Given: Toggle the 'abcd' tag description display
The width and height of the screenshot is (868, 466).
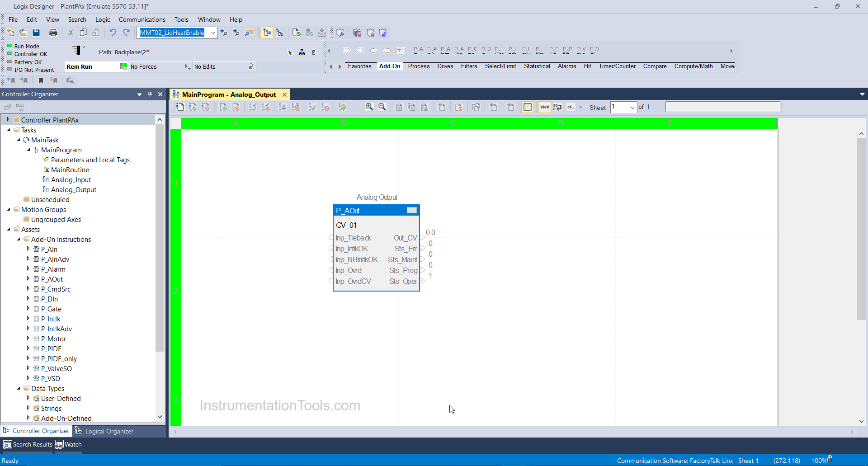Looking at the screenshot, I should tap(545, 107).
